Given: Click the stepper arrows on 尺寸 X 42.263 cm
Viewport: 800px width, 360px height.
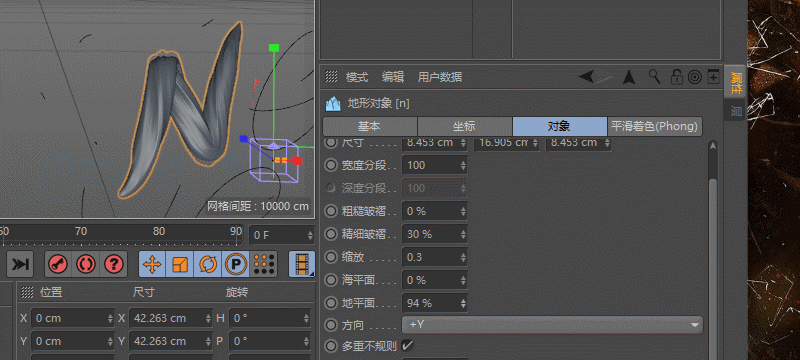Looking at the screenshot, I should pos(208,318).
